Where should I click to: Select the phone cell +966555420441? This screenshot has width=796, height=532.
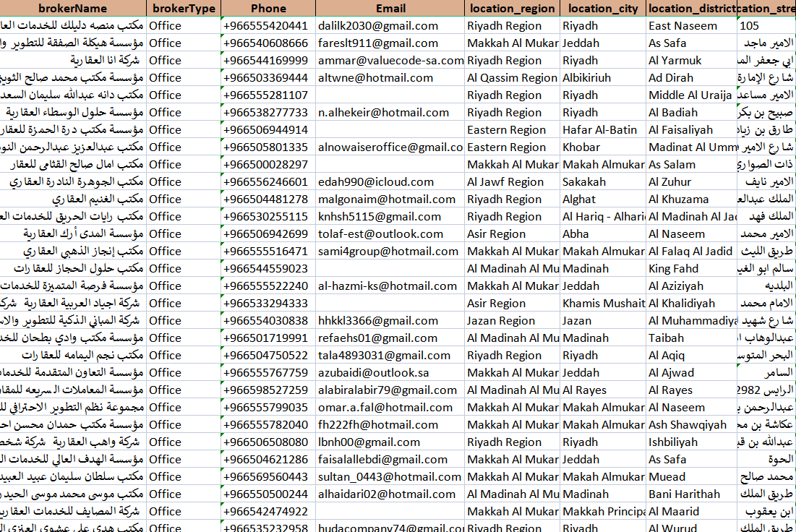(268, 25)
